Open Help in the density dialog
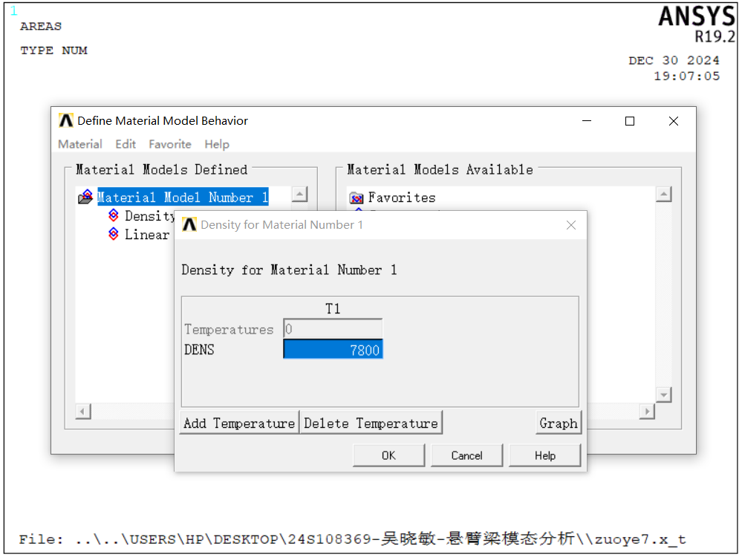 pos(544,455)
